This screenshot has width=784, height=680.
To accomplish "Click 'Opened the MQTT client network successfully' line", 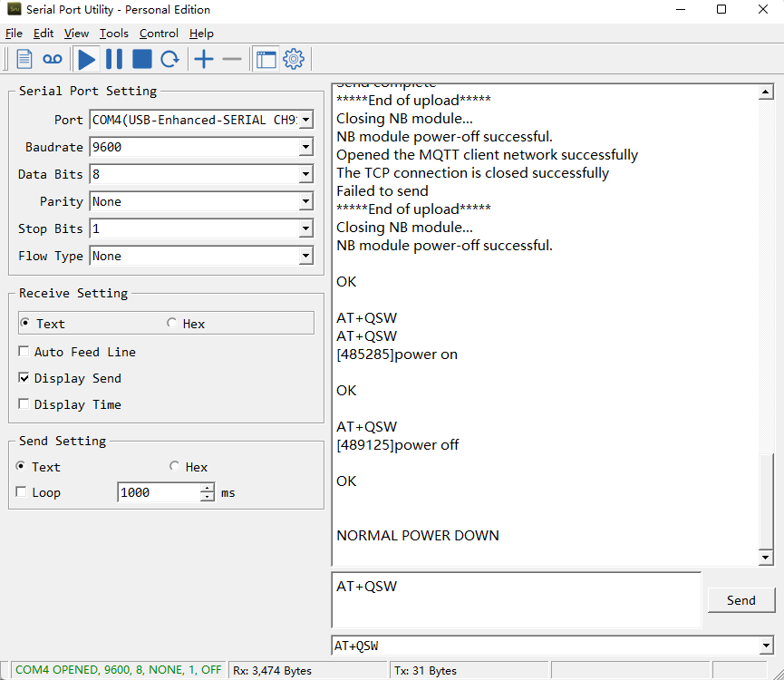I will [x=487, y=155].
